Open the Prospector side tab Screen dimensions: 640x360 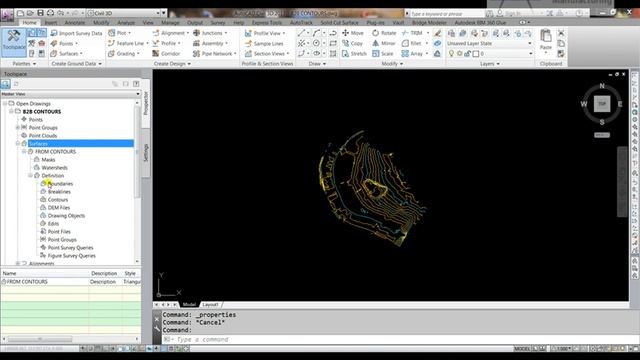(x=146, y=103)
